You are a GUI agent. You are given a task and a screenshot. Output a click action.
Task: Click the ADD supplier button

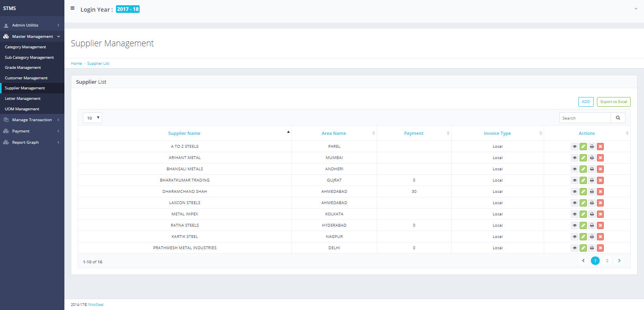586,102
